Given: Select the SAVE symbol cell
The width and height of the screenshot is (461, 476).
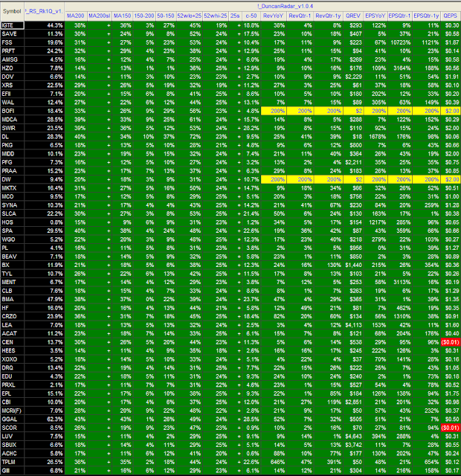Looking at the screenshot, I should coord(12,34).
